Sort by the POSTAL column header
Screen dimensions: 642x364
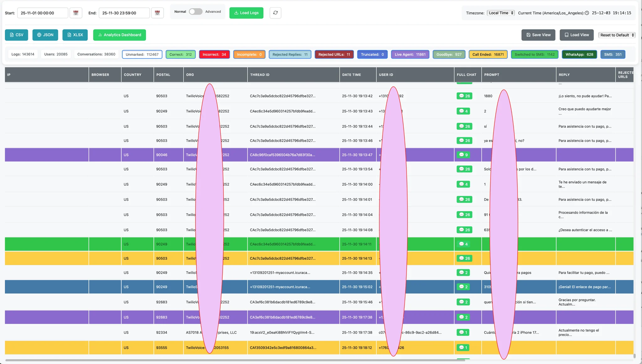(x=169, y=75)
